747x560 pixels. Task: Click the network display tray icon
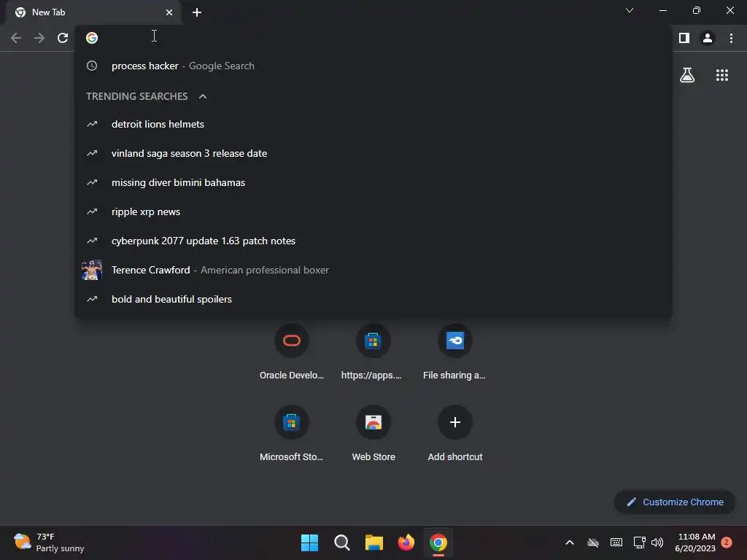pyautogui.click(x=639, y=542)
